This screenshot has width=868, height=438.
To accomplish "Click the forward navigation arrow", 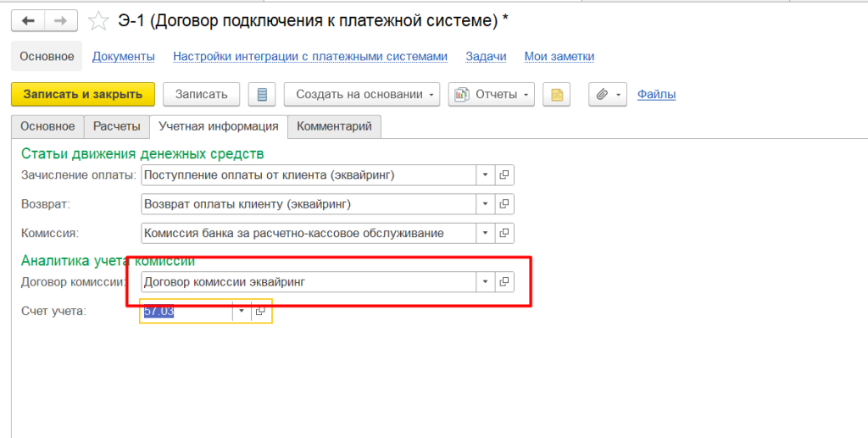I will pos(60,21).
